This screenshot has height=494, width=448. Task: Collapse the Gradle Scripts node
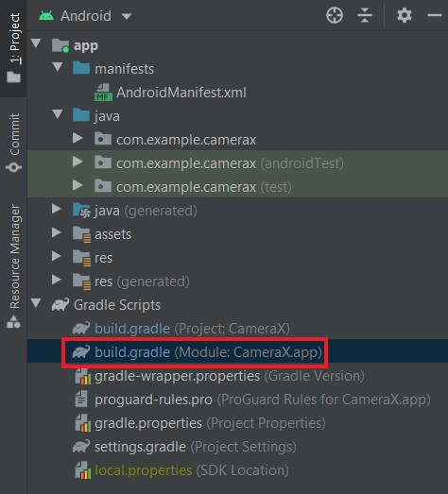pos(36,303)
